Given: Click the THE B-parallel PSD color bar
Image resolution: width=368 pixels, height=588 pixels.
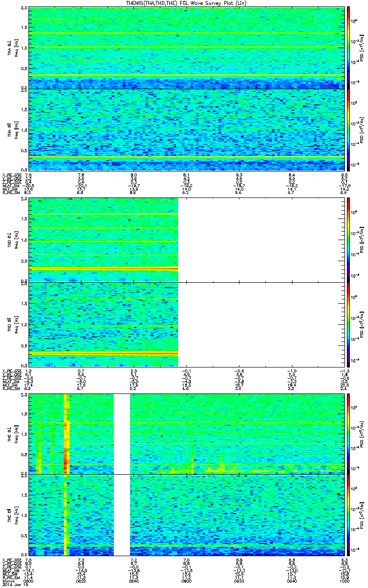Looking at the screenshot, I should 349,515.
